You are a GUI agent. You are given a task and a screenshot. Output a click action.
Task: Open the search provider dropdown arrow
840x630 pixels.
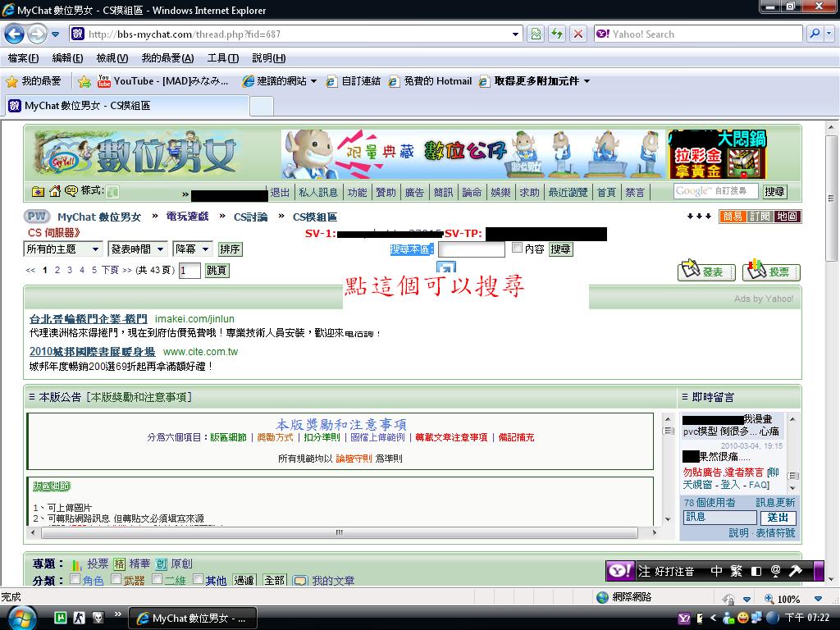(x=829, y=34)
